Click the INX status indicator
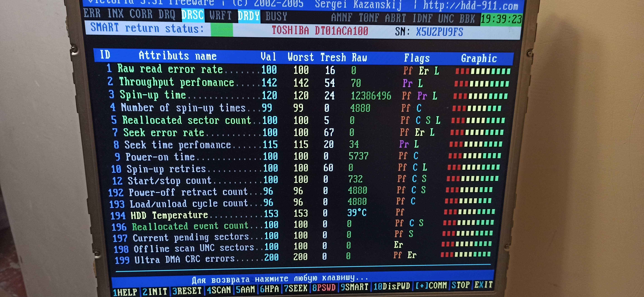 coord(115,13)
